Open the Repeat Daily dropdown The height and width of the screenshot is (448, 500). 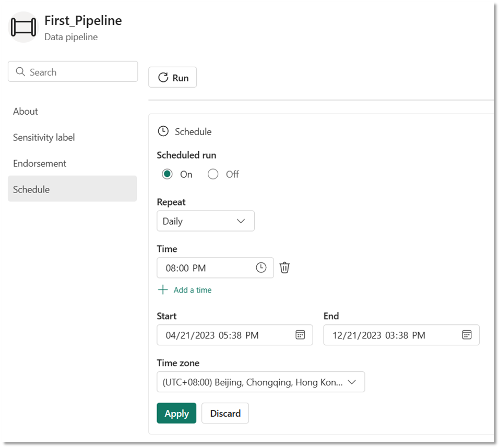pyautogui.click(x=205, y=221)
